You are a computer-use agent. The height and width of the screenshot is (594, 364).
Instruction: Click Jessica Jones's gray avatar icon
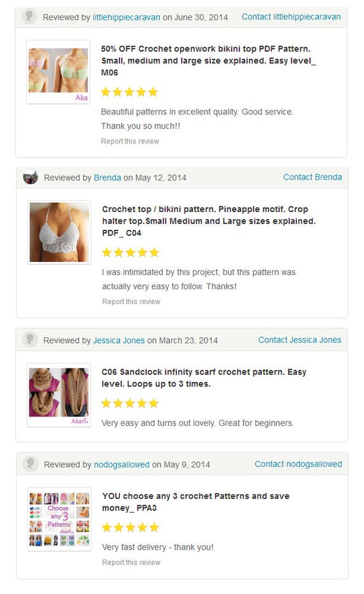(x=29, y=339)
